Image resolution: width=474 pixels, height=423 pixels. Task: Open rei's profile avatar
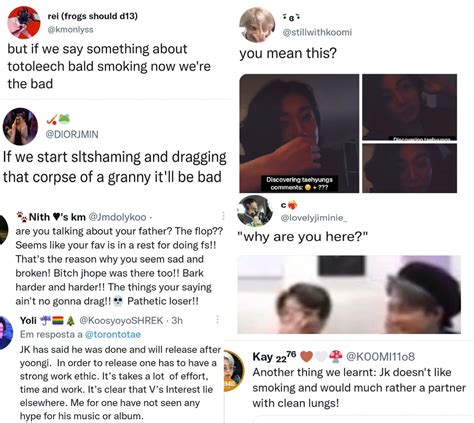[x=24, y=22]
